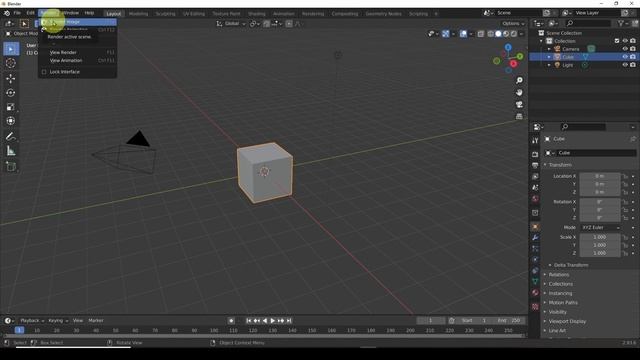Image resolution: width=640 pixels, height=360 pixels.
Task: Expand the Camera item in outliner
Action: point(549,49)
